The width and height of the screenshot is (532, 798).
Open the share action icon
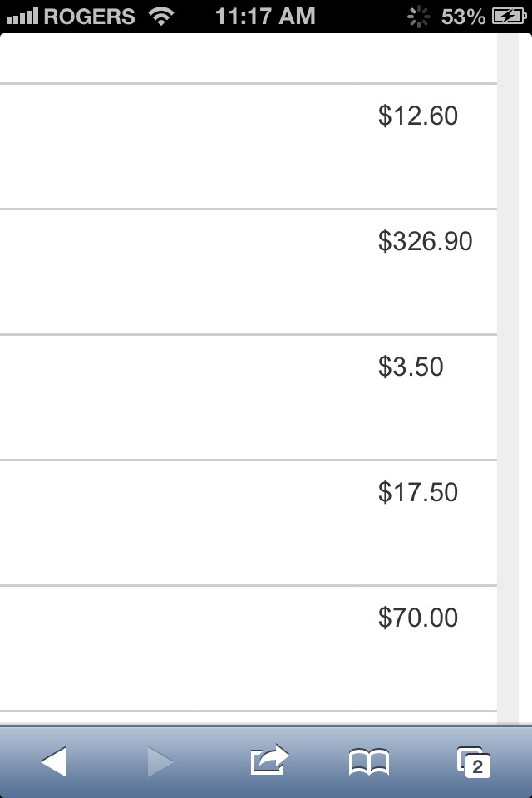pyautogui.click(x=269, y=760)
